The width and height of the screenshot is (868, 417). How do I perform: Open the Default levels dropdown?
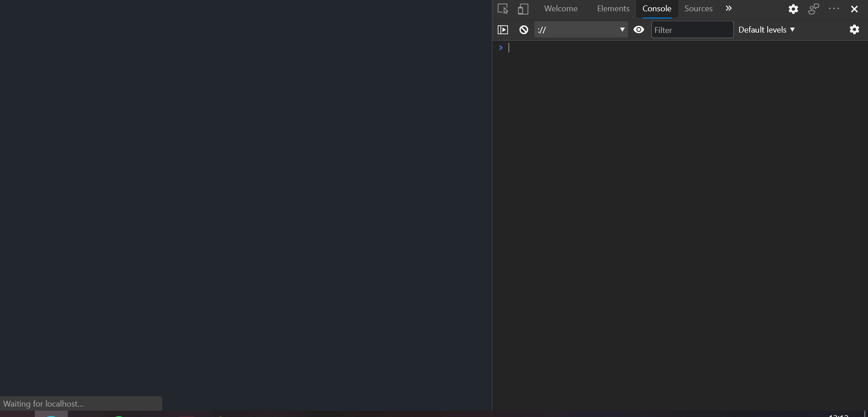point(766,29)
